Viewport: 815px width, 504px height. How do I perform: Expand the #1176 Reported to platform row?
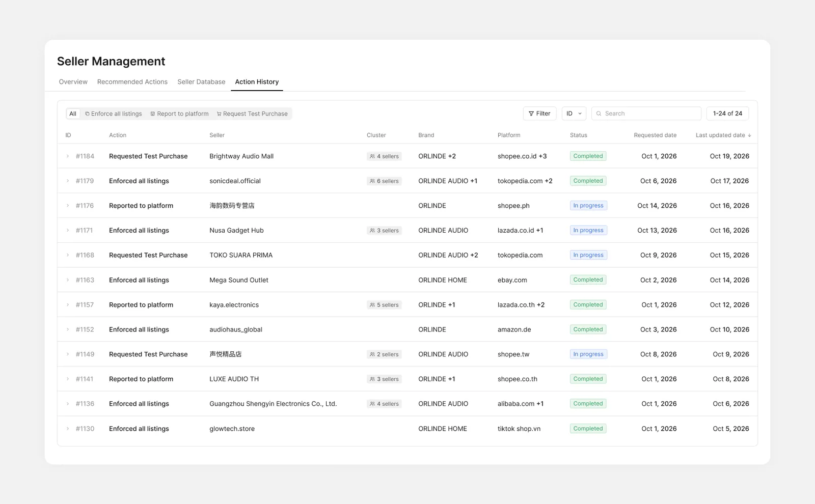(68, 206)
